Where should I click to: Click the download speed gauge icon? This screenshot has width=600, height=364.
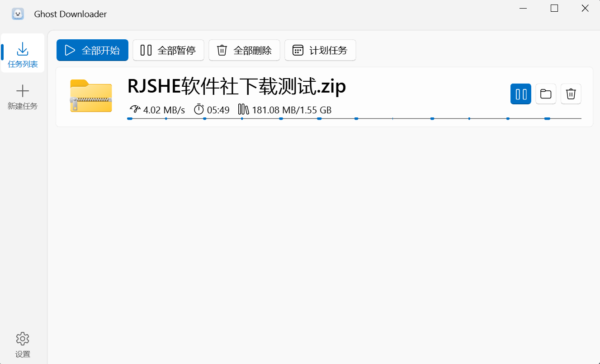134,109
